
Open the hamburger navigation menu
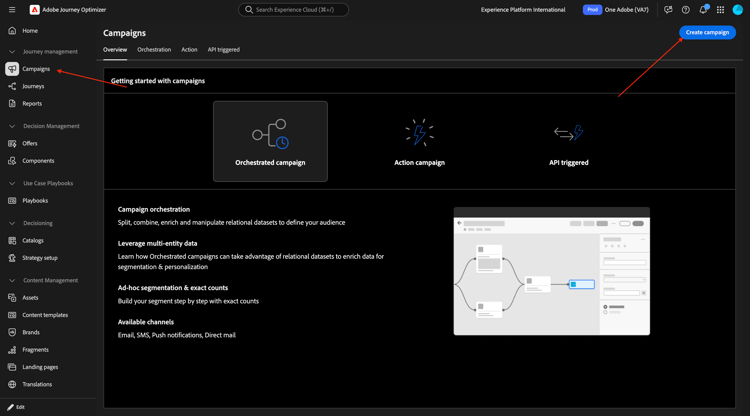pos(12,10)
